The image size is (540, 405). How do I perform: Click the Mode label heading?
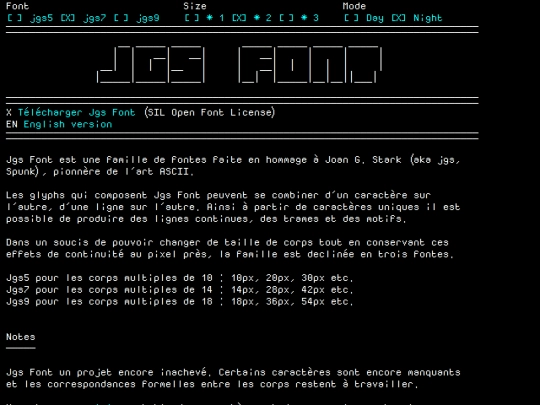pos(354,6)
